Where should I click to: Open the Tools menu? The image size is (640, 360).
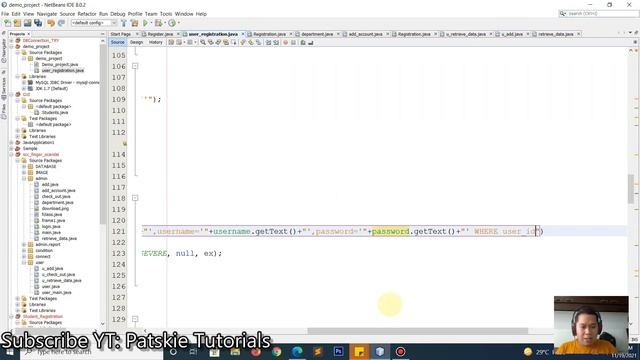coord(166,14)
